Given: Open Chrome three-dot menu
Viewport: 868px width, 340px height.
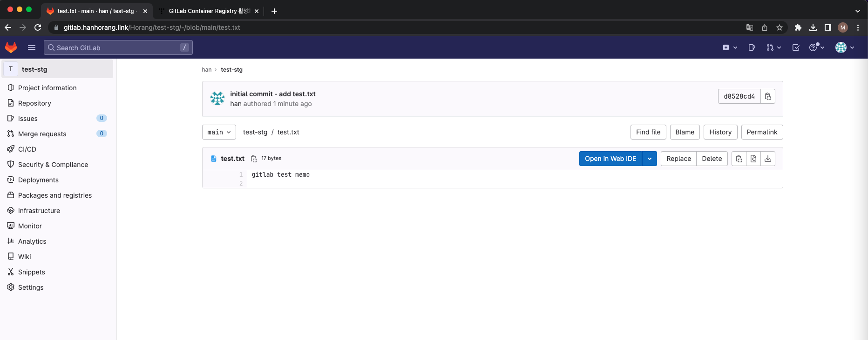Looking at the screenshot, I should [858, 27].
